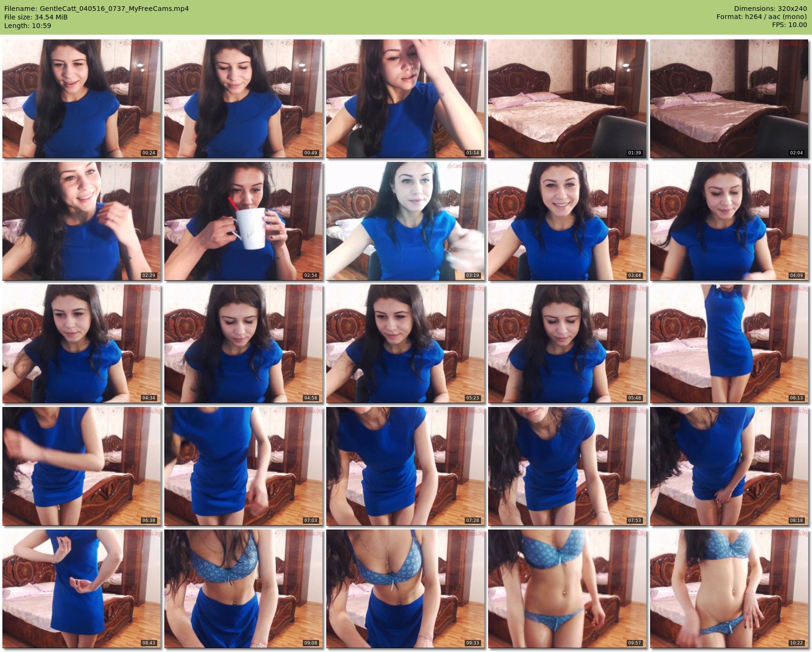812x652 pixels.
Task: Click the frame stamped 04:58
Action: (244, 344)
